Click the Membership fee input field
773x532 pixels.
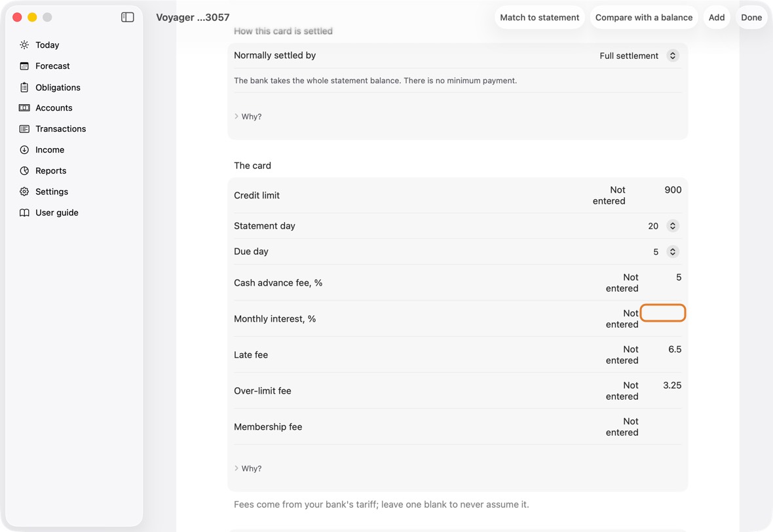[662, 421]
